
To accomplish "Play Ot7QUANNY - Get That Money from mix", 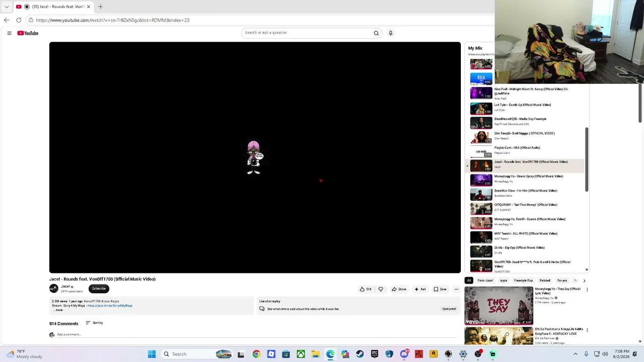I will (x=526, y=208).
